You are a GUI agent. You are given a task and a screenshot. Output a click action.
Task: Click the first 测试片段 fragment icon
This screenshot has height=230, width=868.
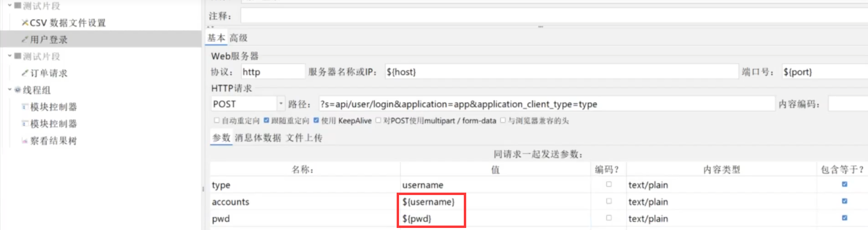[18, 5]
